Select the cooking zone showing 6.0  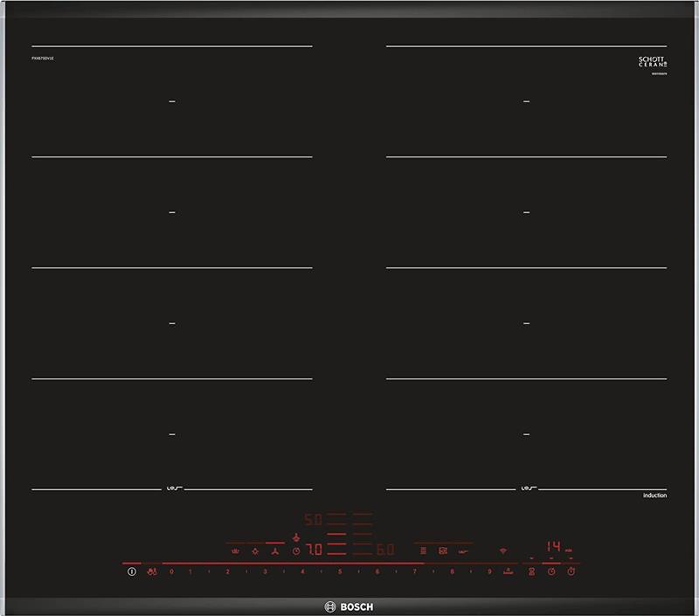[x=384, y=550]
